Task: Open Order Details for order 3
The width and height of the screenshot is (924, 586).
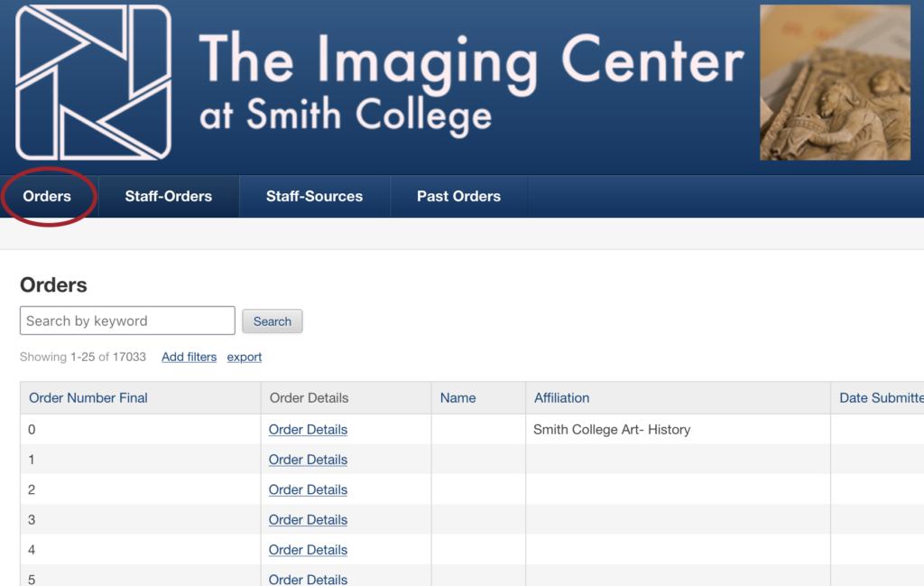Action: click(309, 520)
